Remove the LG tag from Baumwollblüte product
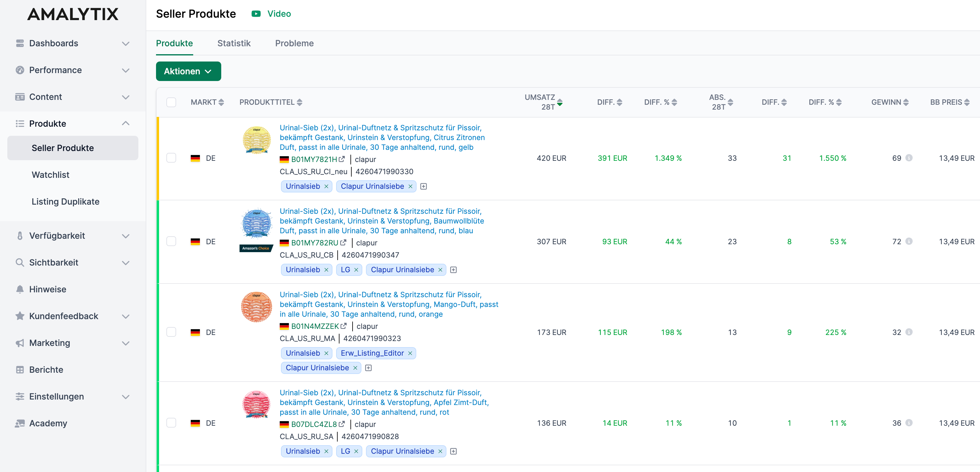 (356, 270)
